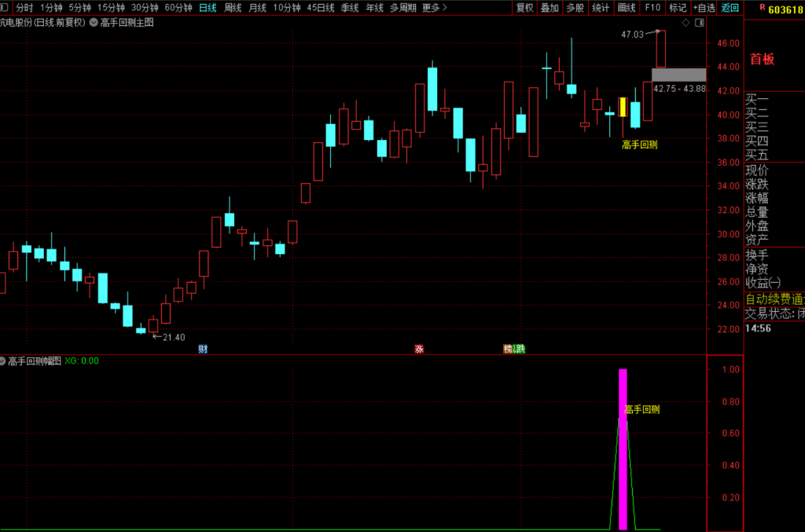Click the 高手回测 label in the main chart

640,145
